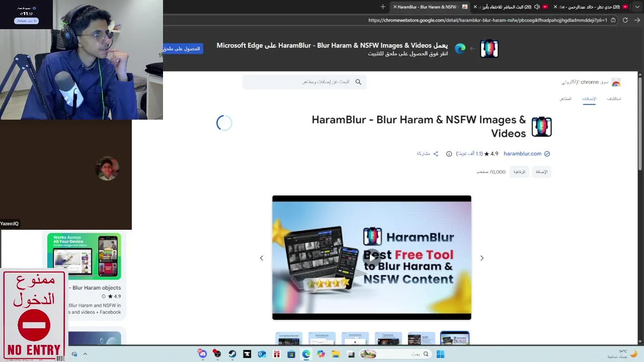Open Discord from the taskbar
The width and height of the screenshot is (644, 362).
click(x=202, y=354)
